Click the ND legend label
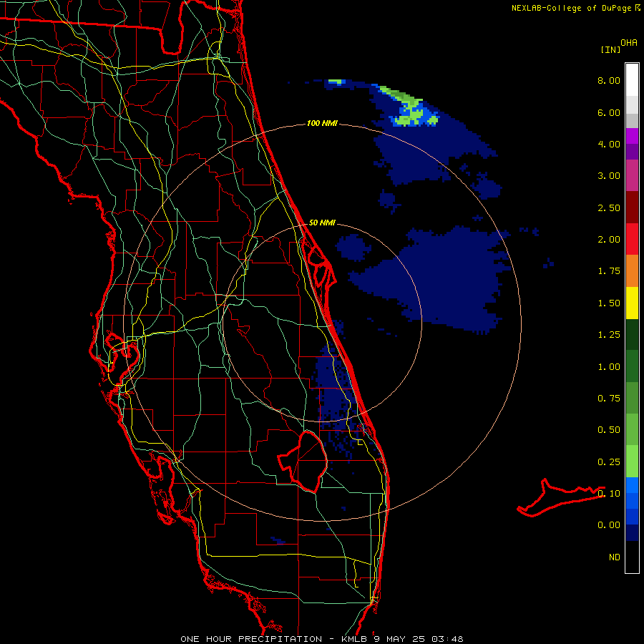This screenshot has height=644, width=644. 615,557
